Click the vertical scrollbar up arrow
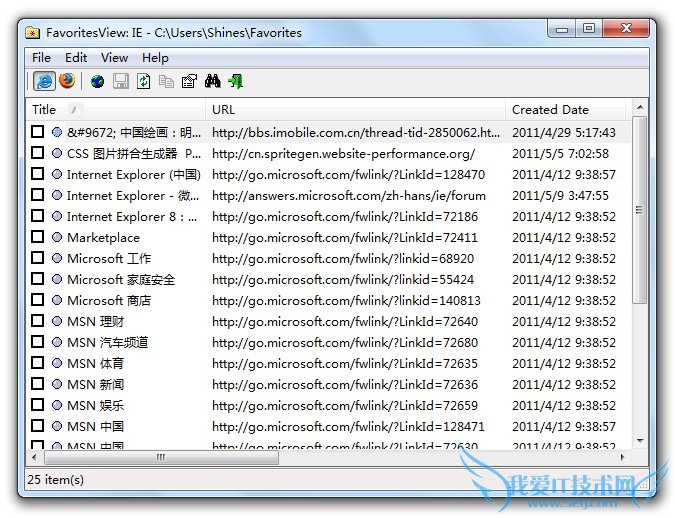 pos(640,107)
